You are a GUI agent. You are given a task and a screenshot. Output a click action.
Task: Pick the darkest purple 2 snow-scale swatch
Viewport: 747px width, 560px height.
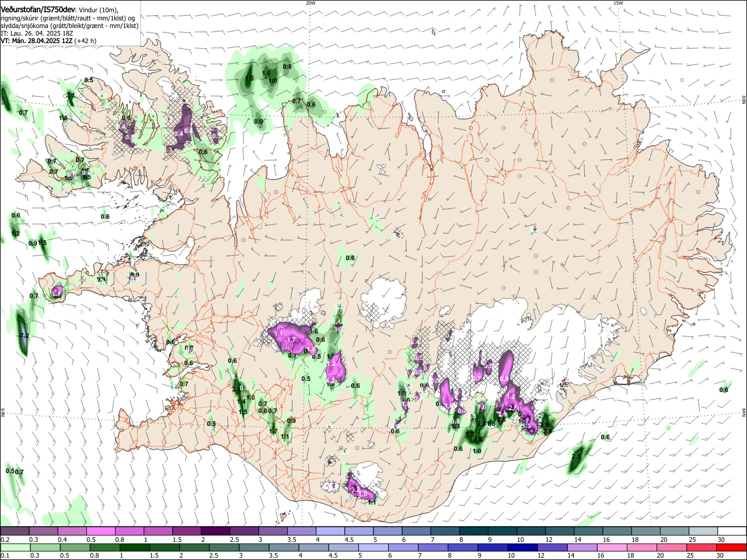(215, 531)
